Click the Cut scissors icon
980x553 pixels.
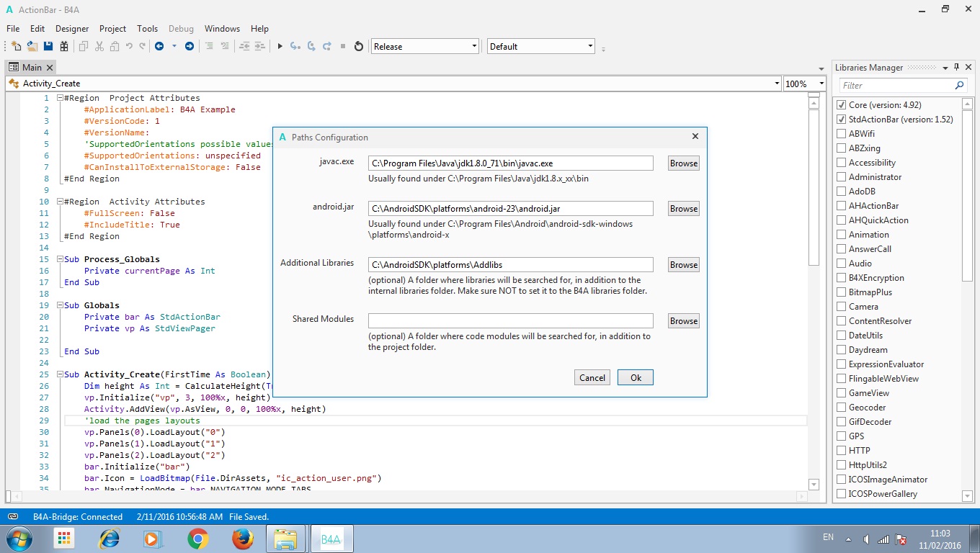pyautogui.click(x=99, y=46)
